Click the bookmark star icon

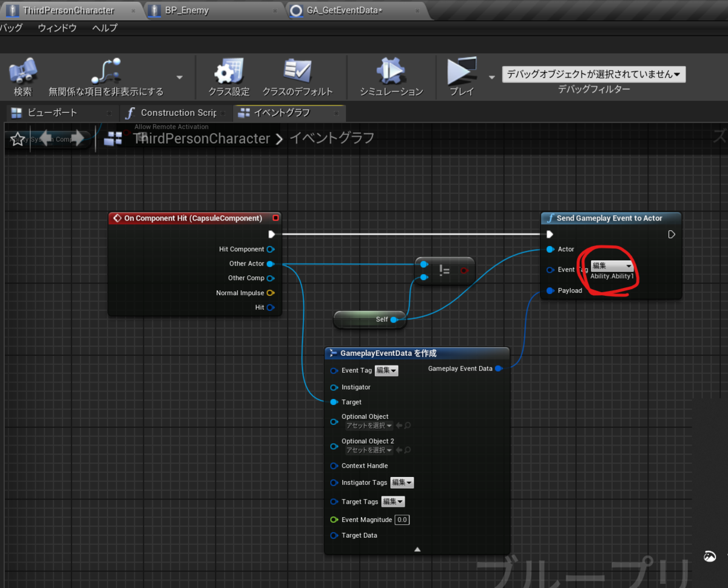[x=18, y=139]
